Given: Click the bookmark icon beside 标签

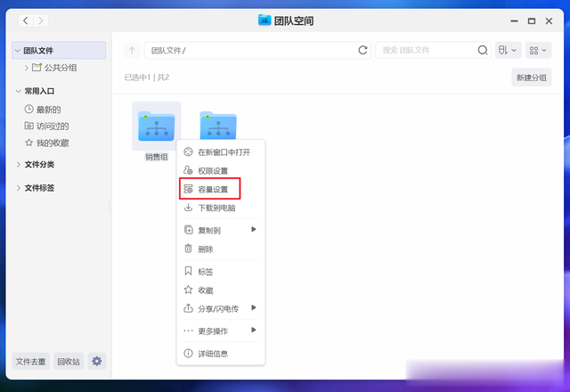Looking at the screenshot, I should pyautogui.click(x=188, y=271).
